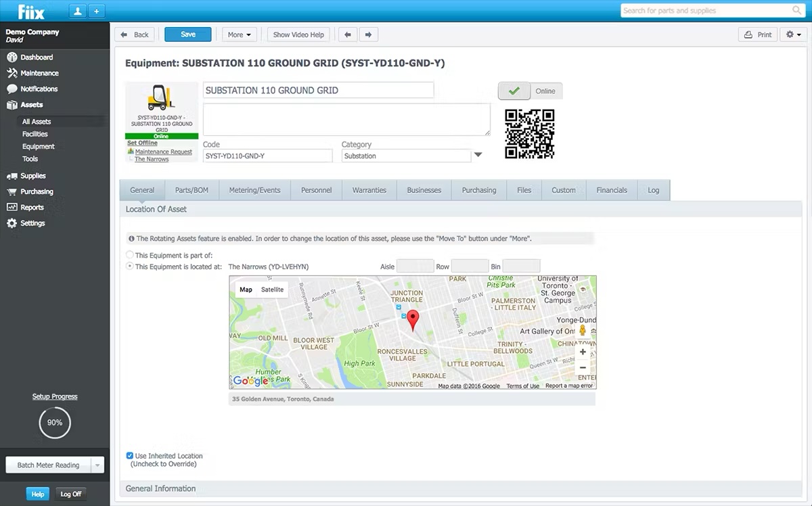The width and height of the screenshot is (812, 506).
Task: Open the Batch Meter Reading dropdown arrow
Action: [x=98, y=465]
